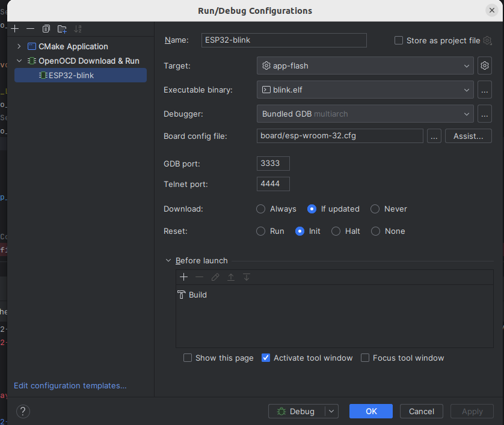Focus the Telnet port field
The image size is (504, 425).
[273, 184]
